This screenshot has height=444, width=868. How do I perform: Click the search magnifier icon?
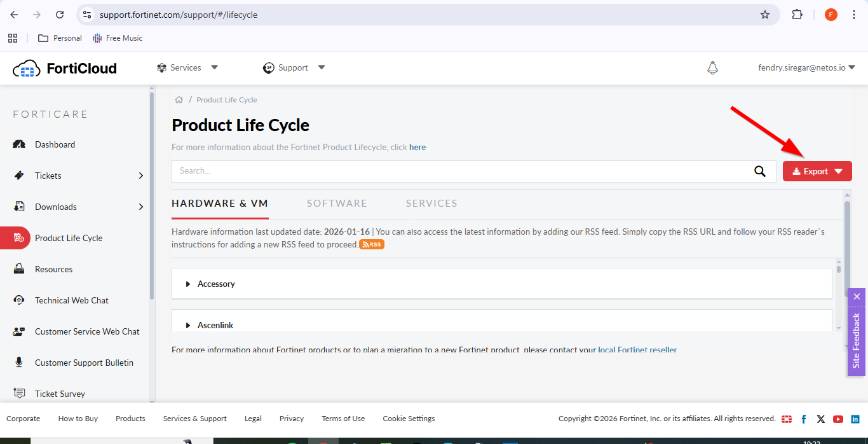(x=759, y=170)
